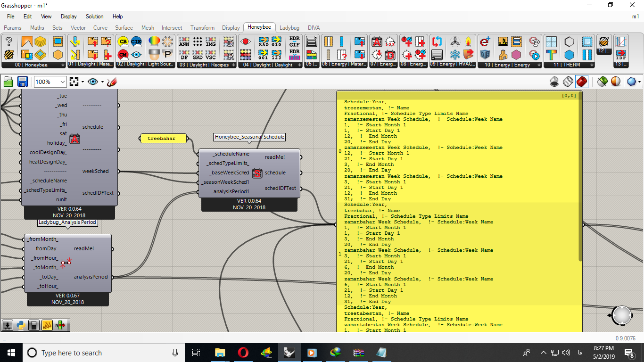Choose the IMG image-based recipe icon
644x362 pixels.
tap(211, 41)
